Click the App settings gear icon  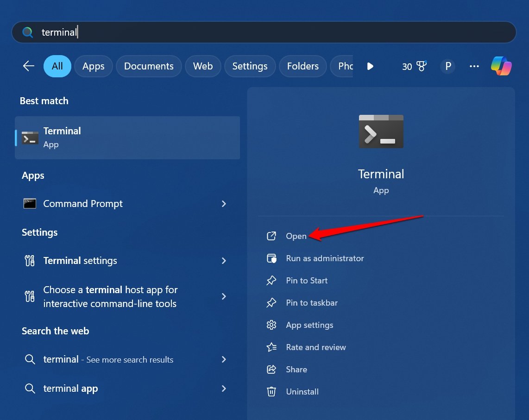coord(271,325)
